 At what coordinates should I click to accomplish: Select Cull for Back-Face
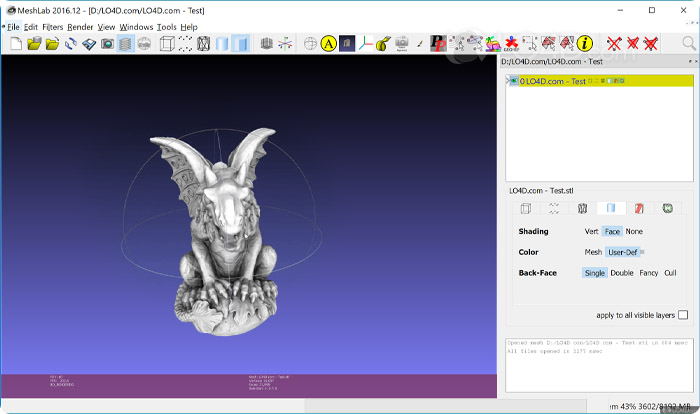[x=670, y=272]
